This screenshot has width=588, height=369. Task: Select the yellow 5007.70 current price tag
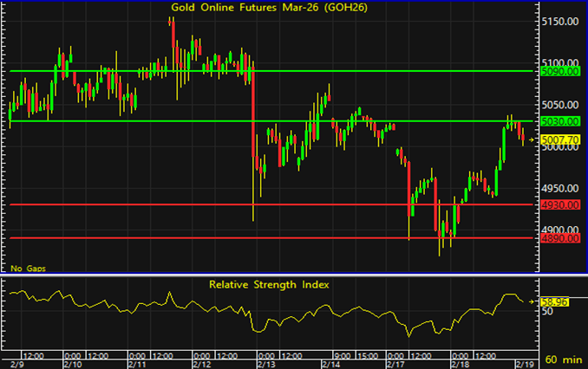[559, 139]
